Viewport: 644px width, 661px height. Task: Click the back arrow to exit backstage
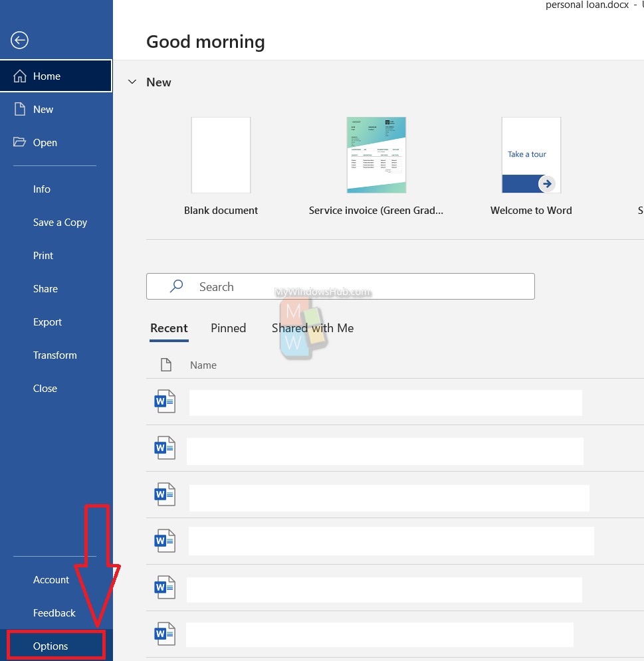pyautogui.click(x=19, y=41)
